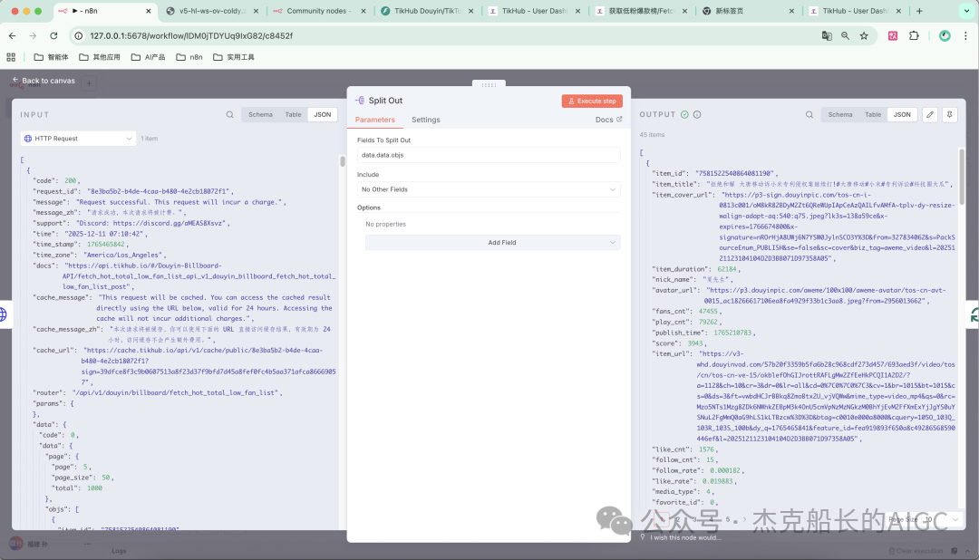Image resolution: width=979 pixels, height=560 pixels.
Task: Click the green execution success checkmark
Action: coord(684,115)
